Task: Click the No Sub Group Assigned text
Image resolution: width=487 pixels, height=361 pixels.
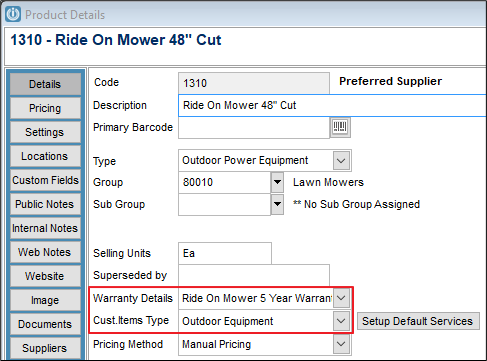Action: tap(356, 204)
